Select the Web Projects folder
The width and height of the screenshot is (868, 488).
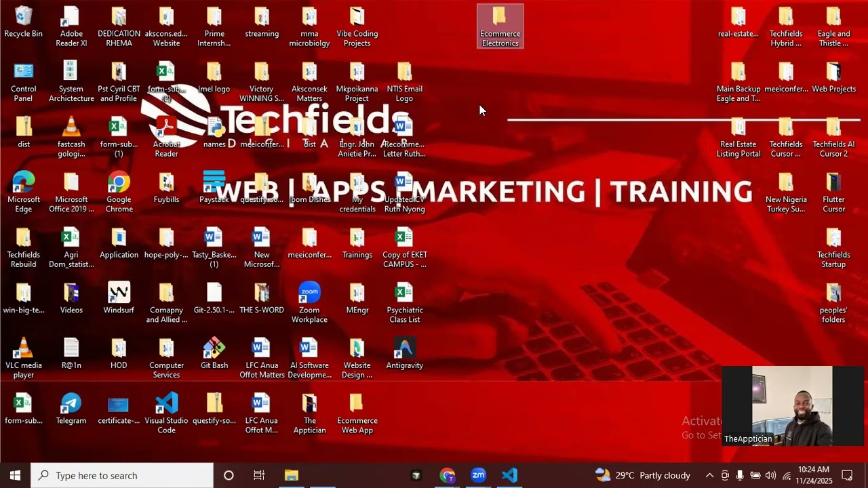833,77
